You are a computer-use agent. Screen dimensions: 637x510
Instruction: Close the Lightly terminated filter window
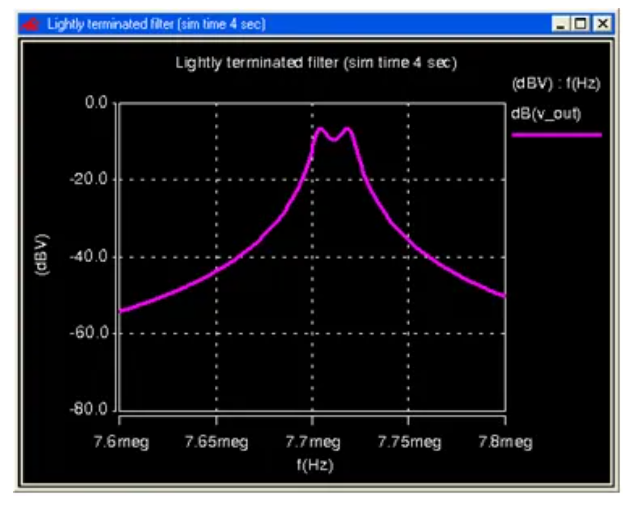(600, 23)
